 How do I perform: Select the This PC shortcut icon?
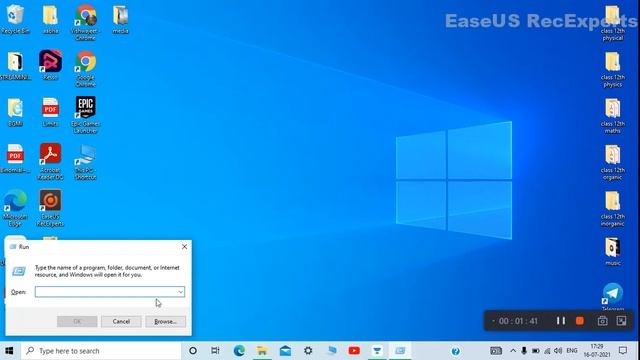[85, 162]
